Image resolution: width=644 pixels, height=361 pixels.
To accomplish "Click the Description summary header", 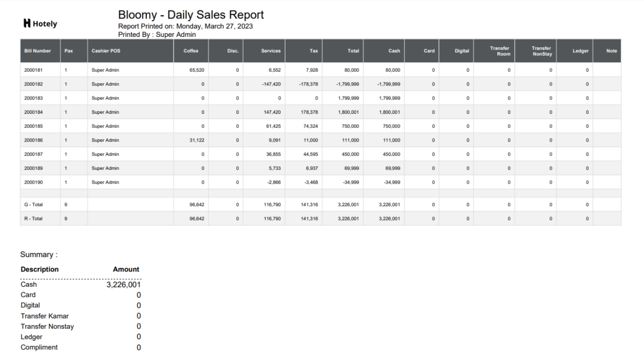I will point(40,269).
